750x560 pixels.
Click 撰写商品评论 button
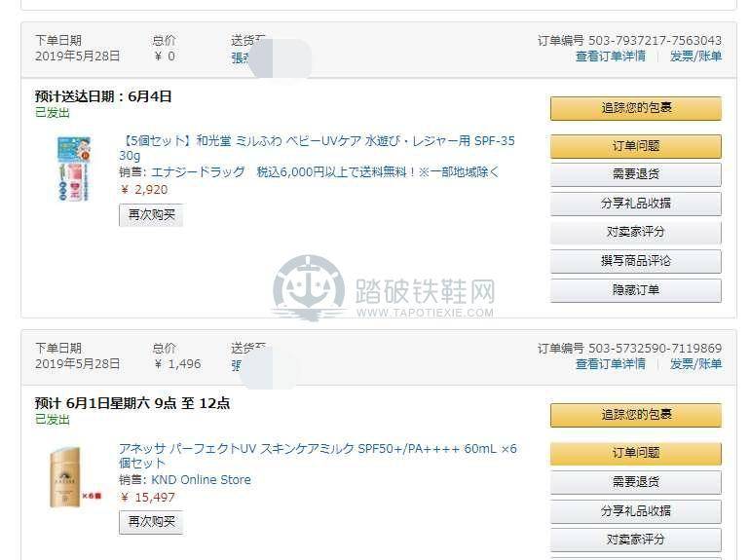(635, 261)
